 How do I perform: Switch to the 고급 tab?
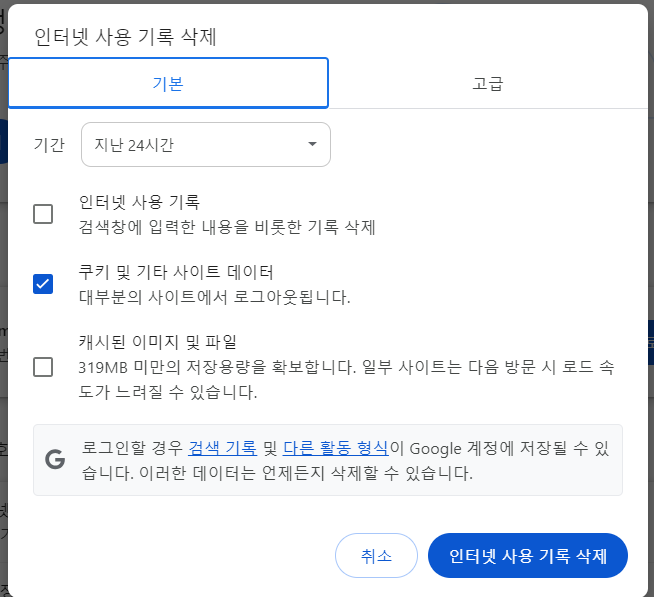coord(488,83)
